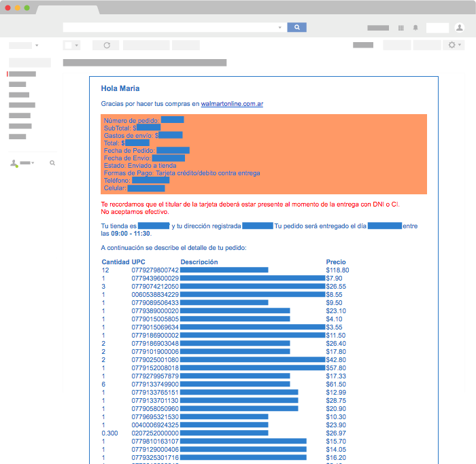The width and height of the screenshot is (476, 464).
Task: Click price $57.80
Action: (336, 368)
